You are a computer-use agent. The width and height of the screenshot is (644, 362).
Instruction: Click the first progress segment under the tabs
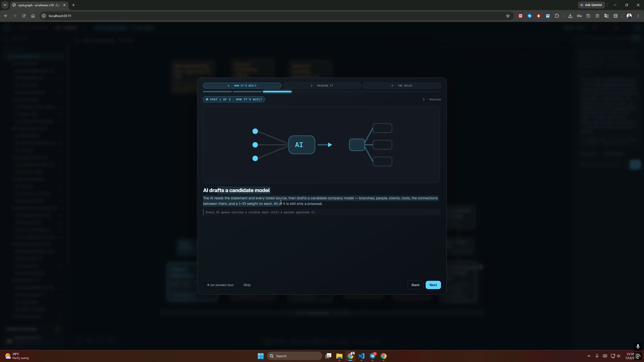click(217, 92)
